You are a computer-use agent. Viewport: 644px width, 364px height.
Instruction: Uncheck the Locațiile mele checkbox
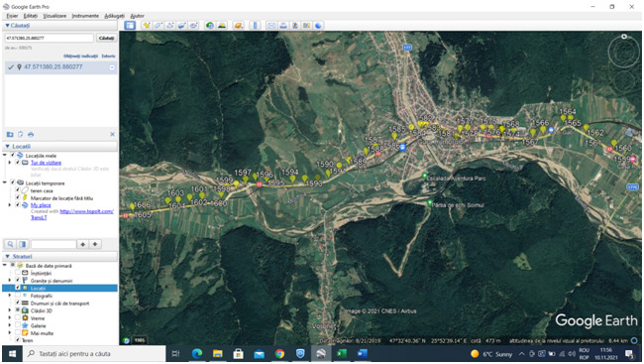13,156
